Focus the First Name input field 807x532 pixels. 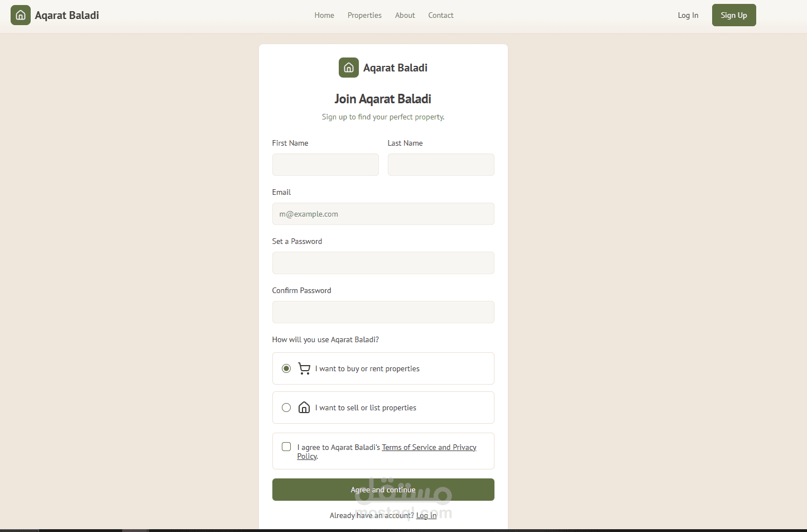tap(325, 165)
